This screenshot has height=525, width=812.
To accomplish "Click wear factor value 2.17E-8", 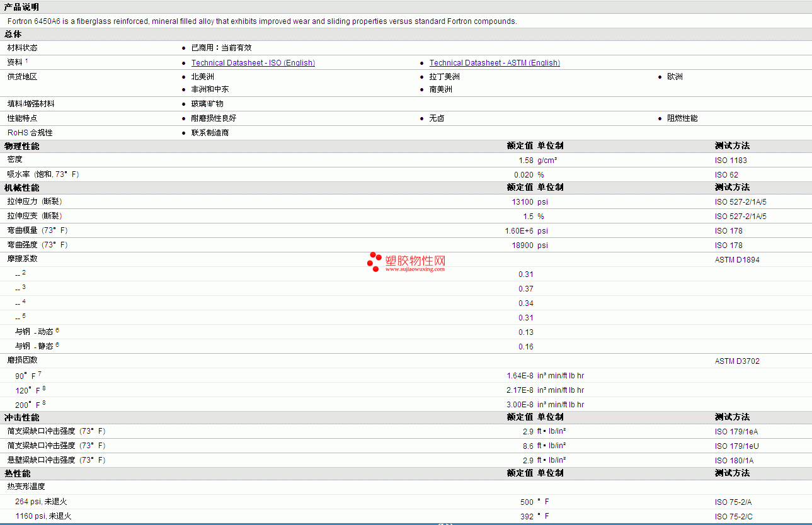I will click(x=520, y=390).
